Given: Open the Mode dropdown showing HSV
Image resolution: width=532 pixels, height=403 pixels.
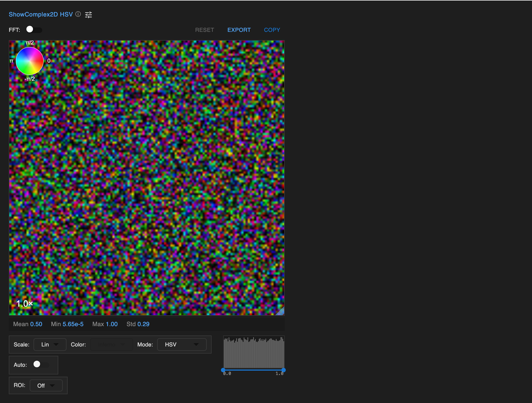Looking at the screenshot, I should pyautogui.click(x=181, y=345).
